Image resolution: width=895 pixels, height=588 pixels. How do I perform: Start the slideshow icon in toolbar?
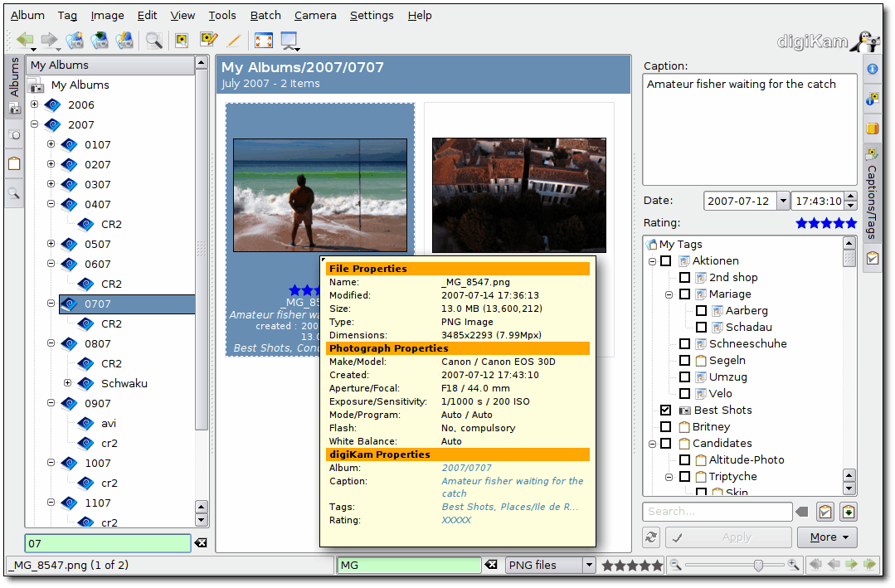[289, 41]
